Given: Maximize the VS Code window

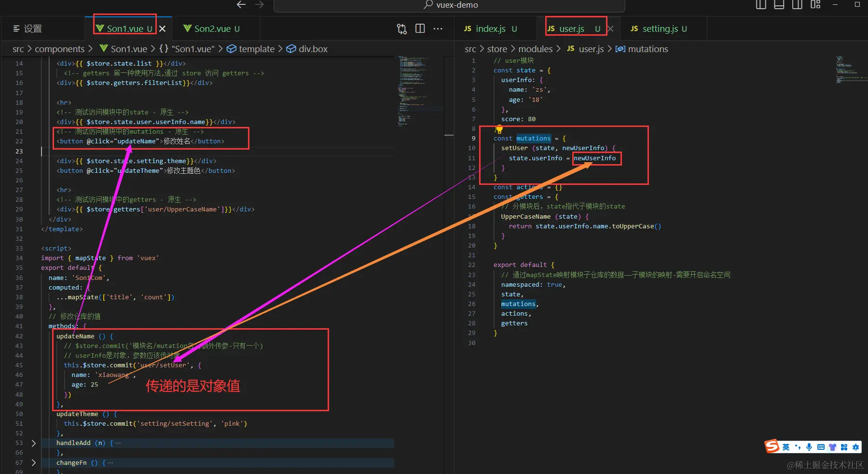Looking at the screenshot, I should click(x=857, y=4).
